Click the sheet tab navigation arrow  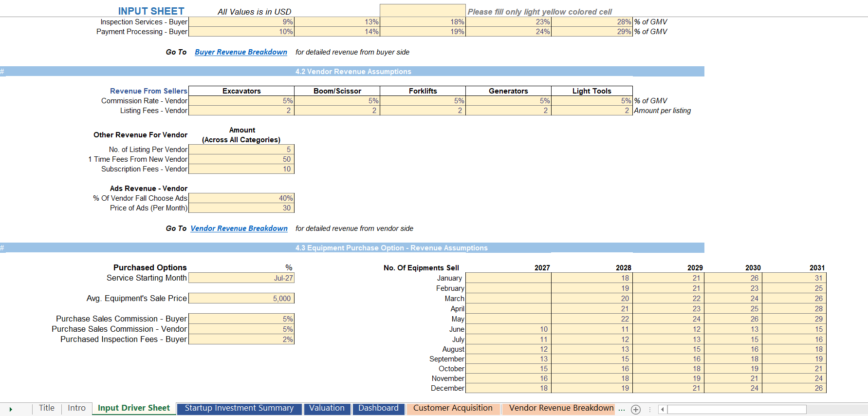coord(11,409)
